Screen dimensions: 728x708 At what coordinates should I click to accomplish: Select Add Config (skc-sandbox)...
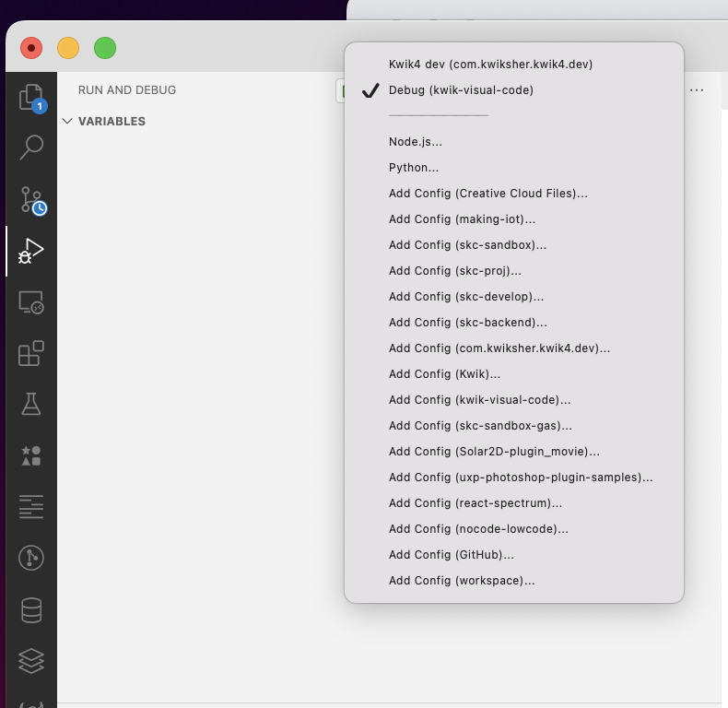(x=514, y=245)
